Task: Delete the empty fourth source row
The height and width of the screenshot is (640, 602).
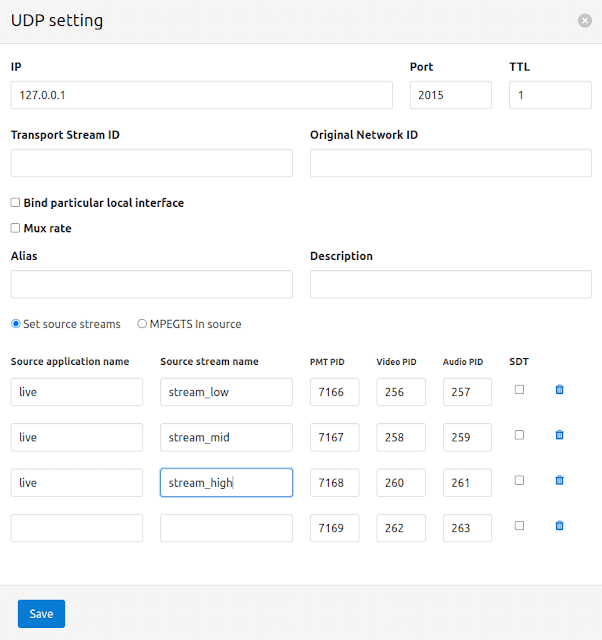Action: [x=559, y=525]
